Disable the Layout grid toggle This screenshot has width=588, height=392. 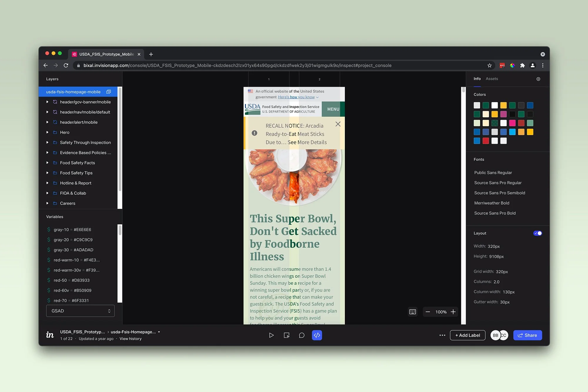537,233
